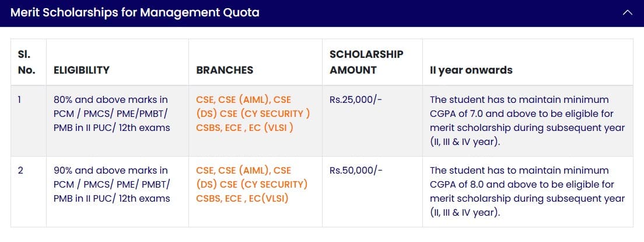The height and width of the screenshot is (242, 644).
Task: Open the orange branches list in row 1
Action: click(253, 113)
